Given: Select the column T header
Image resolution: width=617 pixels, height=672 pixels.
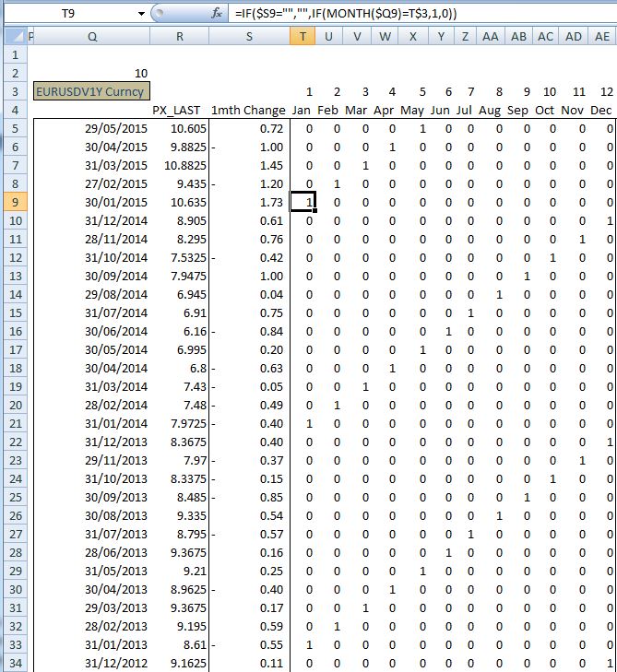Looking at the screenshot, I should (303, 36).
